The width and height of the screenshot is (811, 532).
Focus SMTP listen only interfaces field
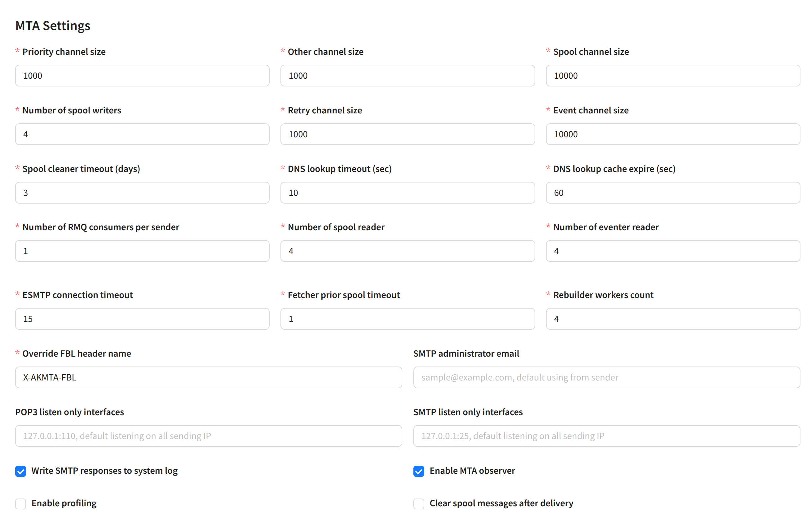606,436
